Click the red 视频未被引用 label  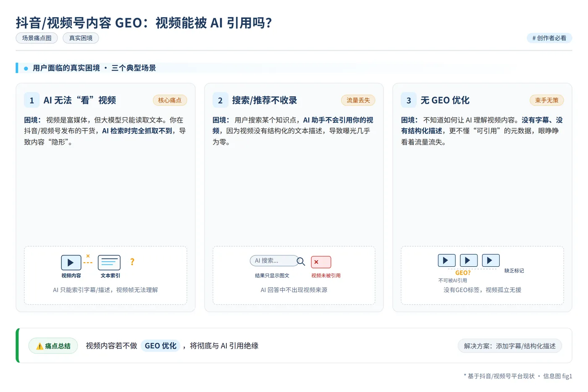(x=326, y=276)
